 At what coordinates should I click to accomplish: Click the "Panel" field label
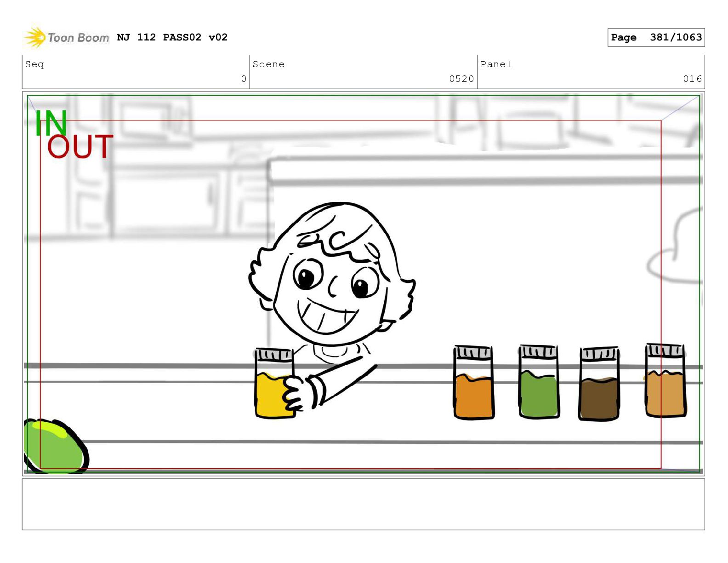pos(496,64)
